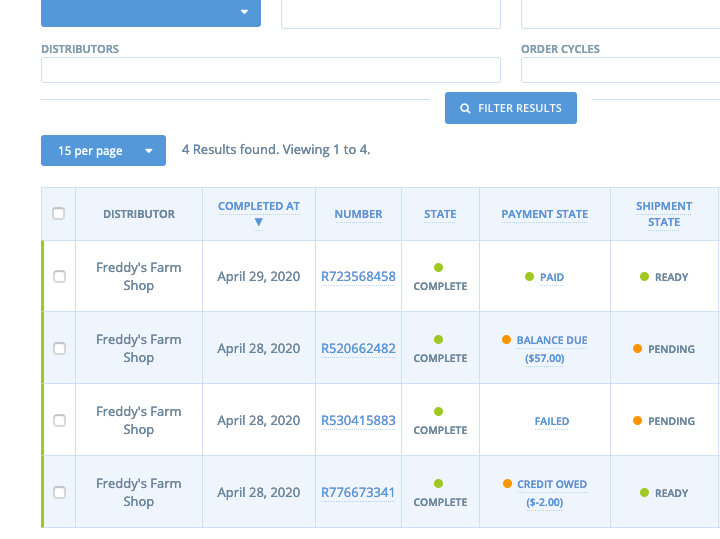Click green status dot in R723568458 State cell
720x539 pixels.
(439, 267)
